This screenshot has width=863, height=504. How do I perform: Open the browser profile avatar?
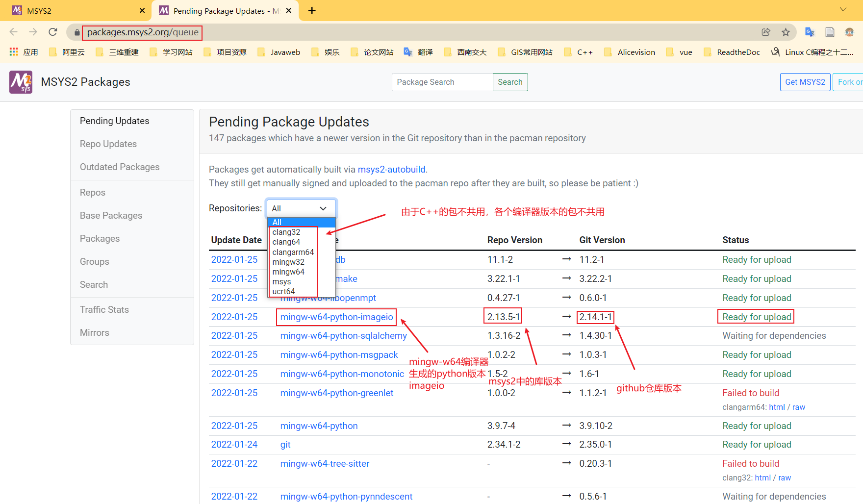click(849, 32)
